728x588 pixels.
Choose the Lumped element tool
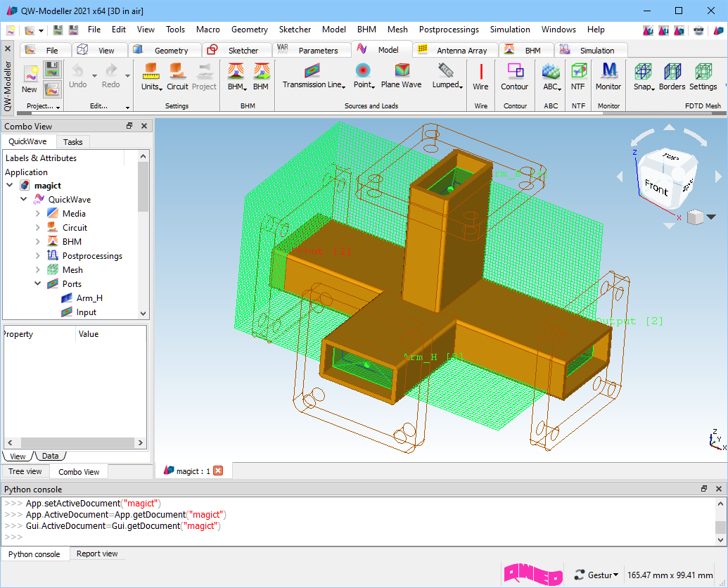(447, 76)
